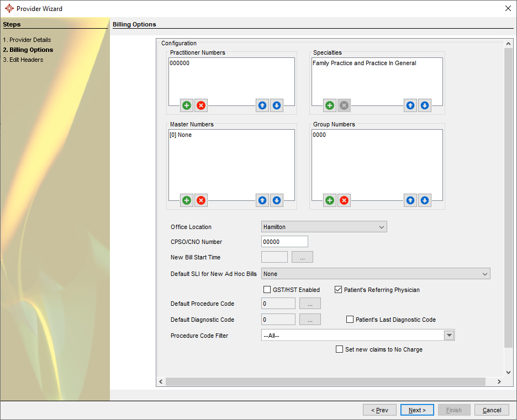
Task: Proceed with the Next button
Action: click(x=417, y=410)
